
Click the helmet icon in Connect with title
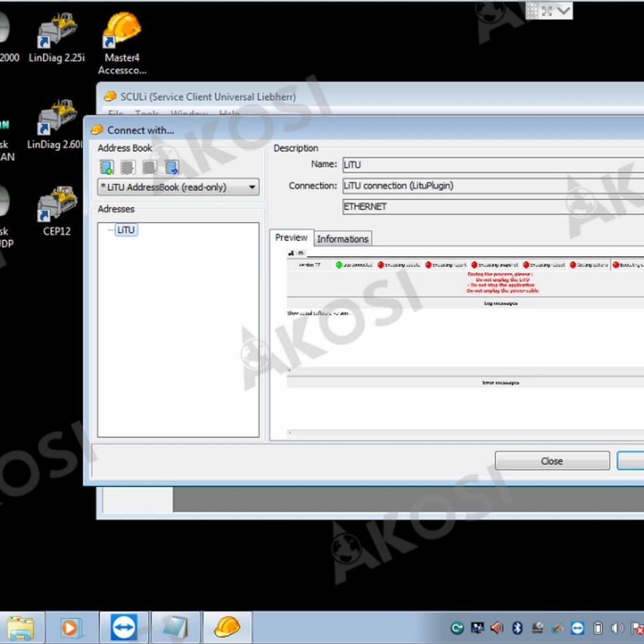[x=97, y=129]
